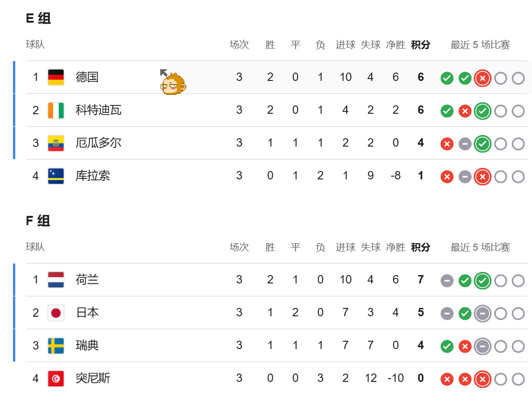Click the 净胜 header in F 组

click(396, 247)
